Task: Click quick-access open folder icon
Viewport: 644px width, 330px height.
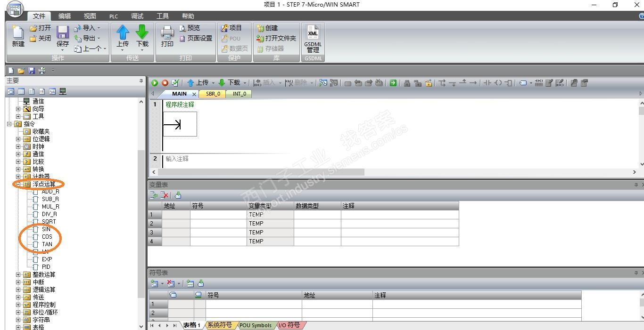Action: [21, 71]
